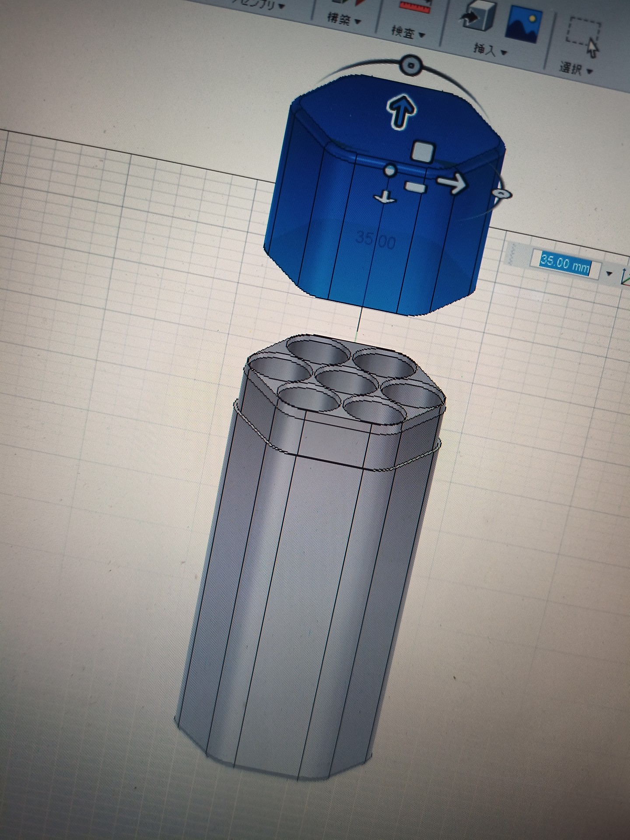Click the red ruler Inspect measure icon
This screenshot has height=840, width=630.
(x=414, y=6)
